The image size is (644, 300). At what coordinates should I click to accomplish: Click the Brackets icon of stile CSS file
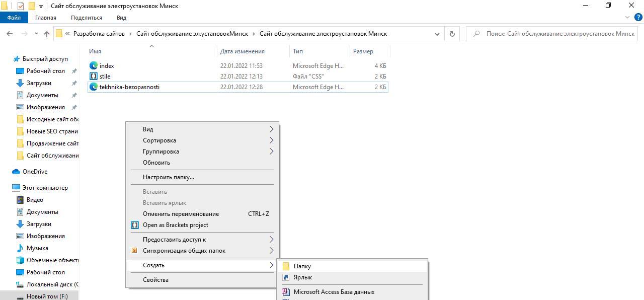[x=93, y=76]
